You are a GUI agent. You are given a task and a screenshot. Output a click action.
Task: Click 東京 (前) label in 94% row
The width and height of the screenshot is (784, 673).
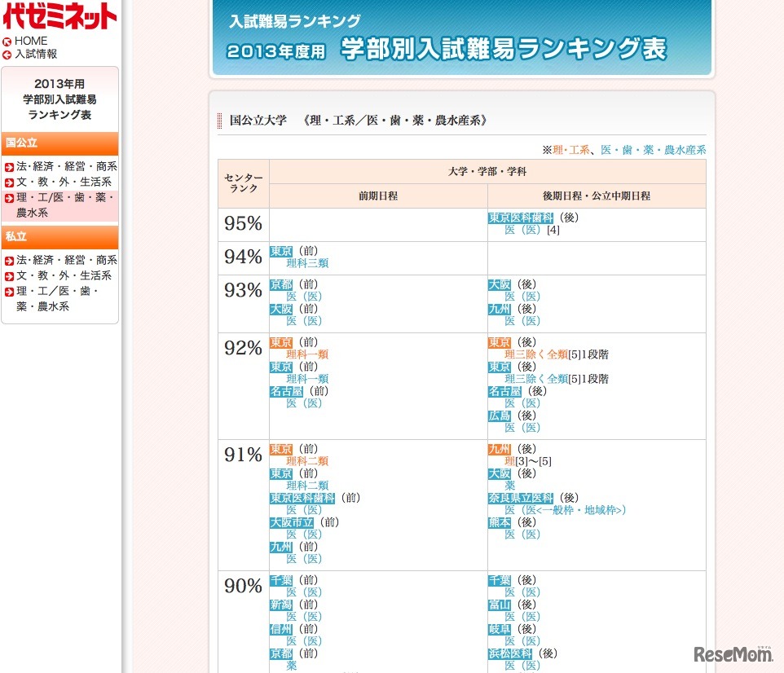tap(281, 251)
